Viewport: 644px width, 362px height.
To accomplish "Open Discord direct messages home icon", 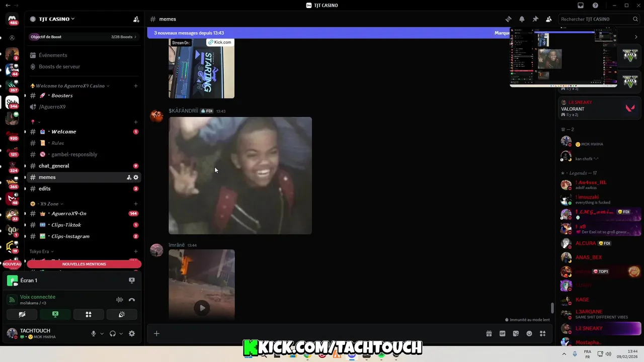I will click(x=12, y=19).
